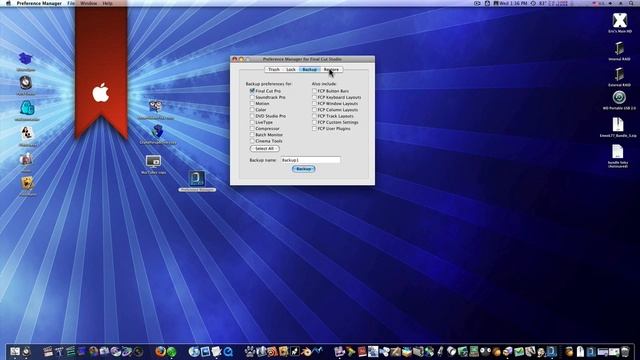
Task: Click the paw print icon in the Dock
Action: pos(250,351)
